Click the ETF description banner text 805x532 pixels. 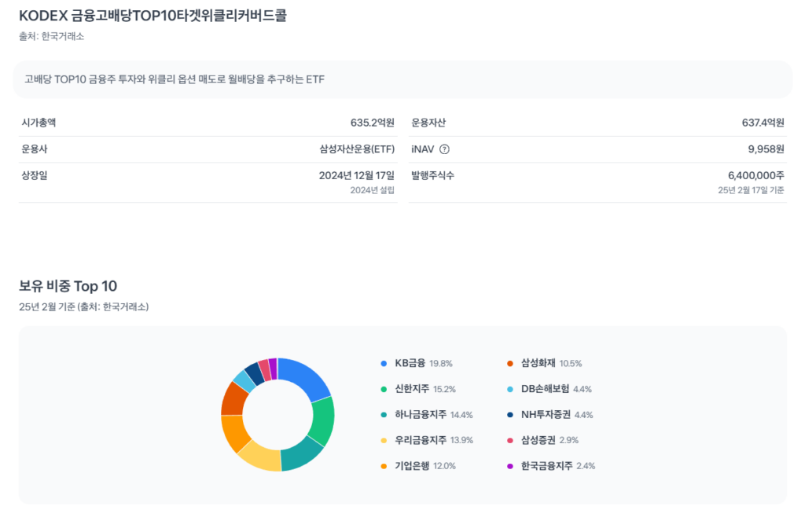point(175,79)
